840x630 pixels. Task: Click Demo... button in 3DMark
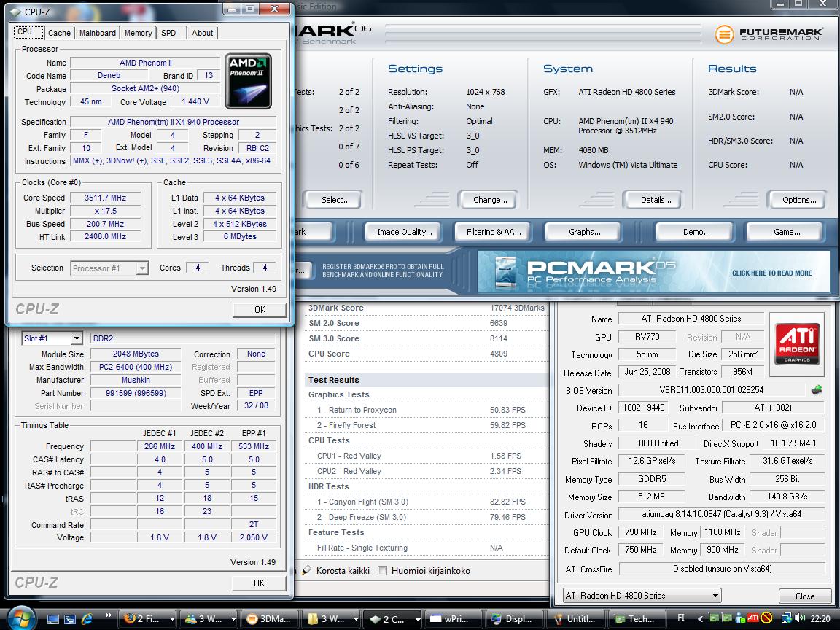tap(696, 232)
